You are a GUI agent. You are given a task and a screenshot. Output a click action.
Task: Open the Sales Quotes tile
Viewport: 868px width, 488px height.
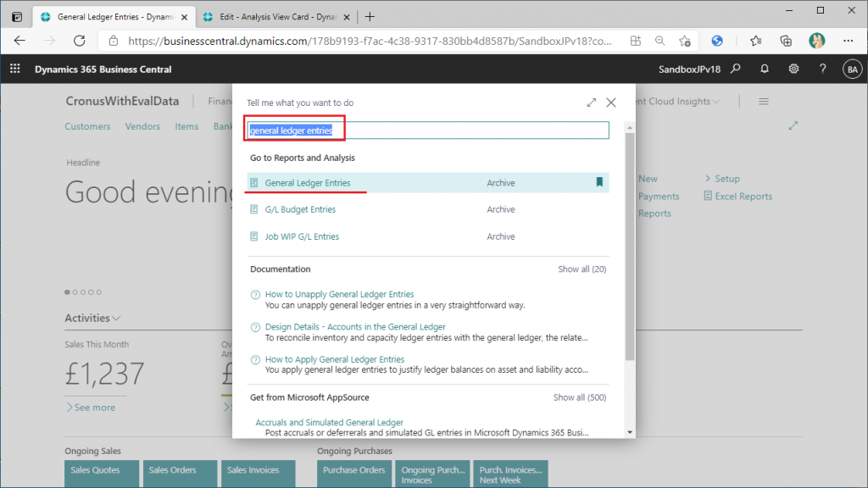[x=102, y=474]
